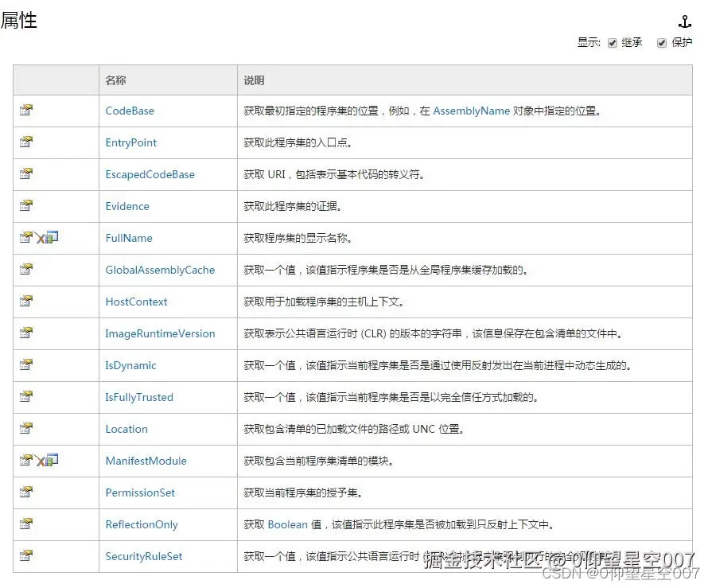Click the description 获取用于加载程序集的主机上下文。
This screenshot has height=588, width=712.
click(324, 302)
